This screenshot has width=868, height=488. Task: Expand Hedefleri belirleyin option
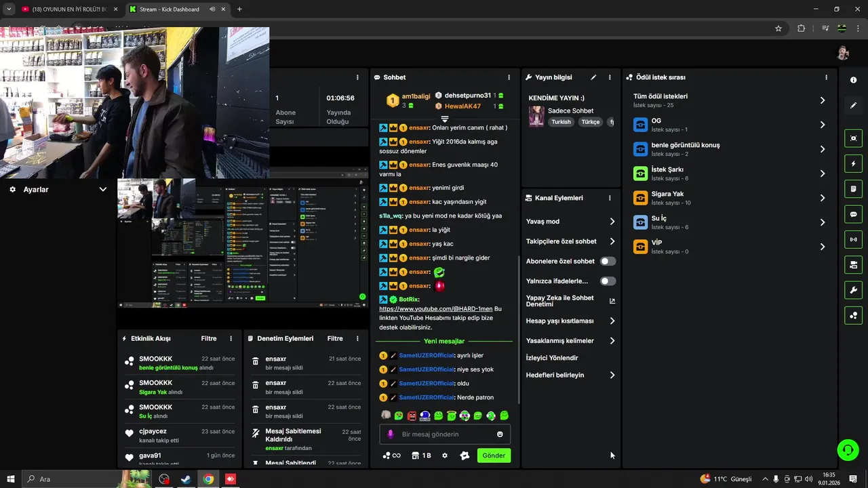(x=612, y=375)
